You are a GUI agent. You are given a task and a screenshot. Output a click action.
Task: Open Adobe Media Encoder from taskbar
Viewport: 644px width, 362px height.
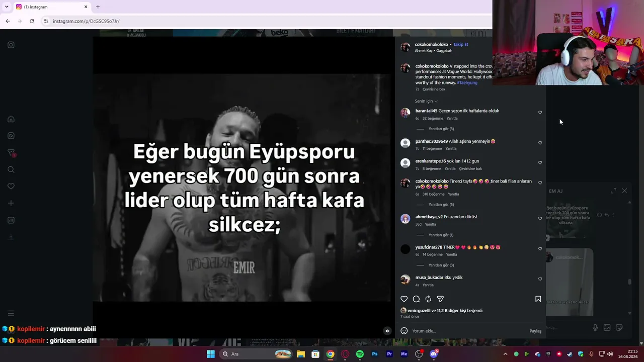pyautogui.click(x=404, y=354)
